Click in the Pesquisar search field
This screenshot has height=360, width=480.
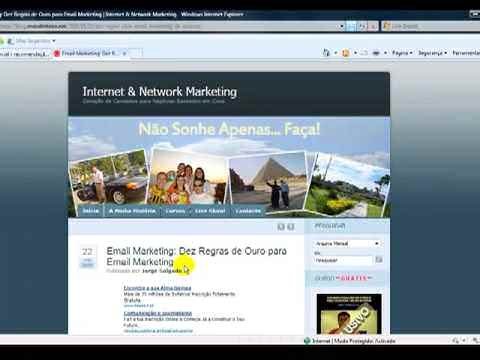[x=343, y=260]
